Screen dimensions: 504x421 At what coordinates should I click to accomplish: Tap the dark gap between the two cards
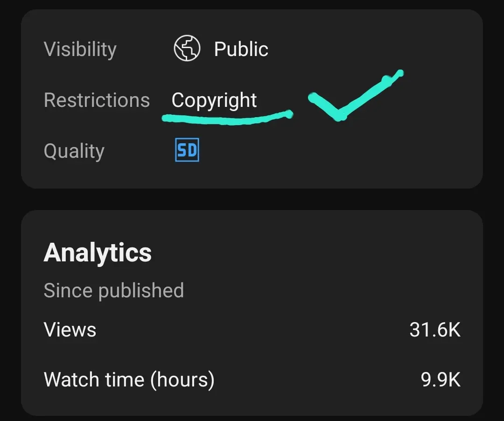[x=252, y=199]
